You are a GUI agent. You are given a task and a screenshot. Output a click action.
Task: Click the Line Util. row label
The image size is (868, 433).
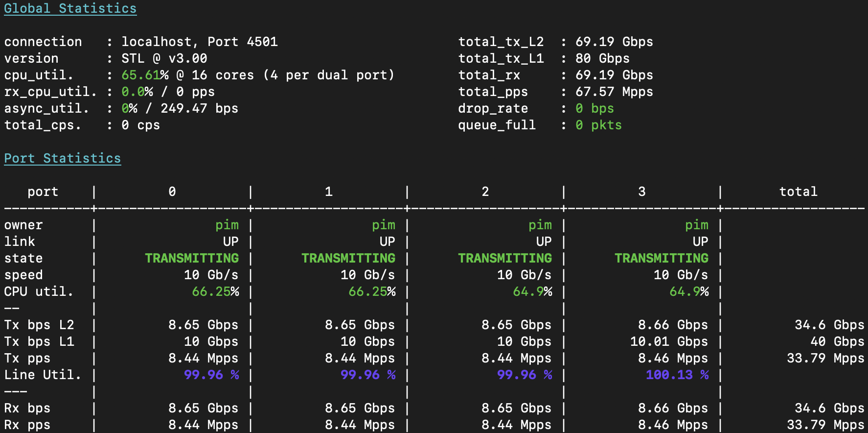point(43,375)
